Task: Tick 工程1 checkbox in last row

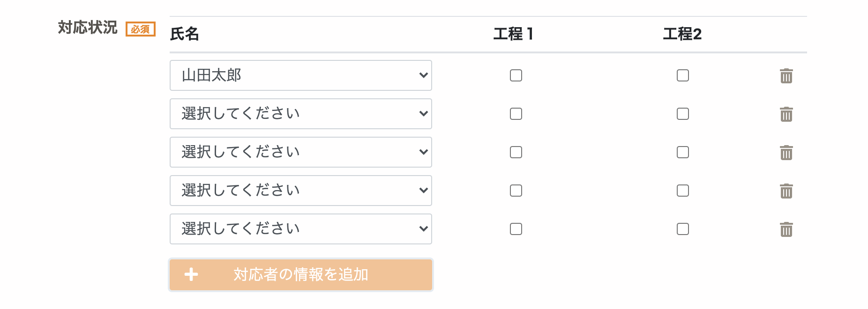Action: (x=516, y=229)
